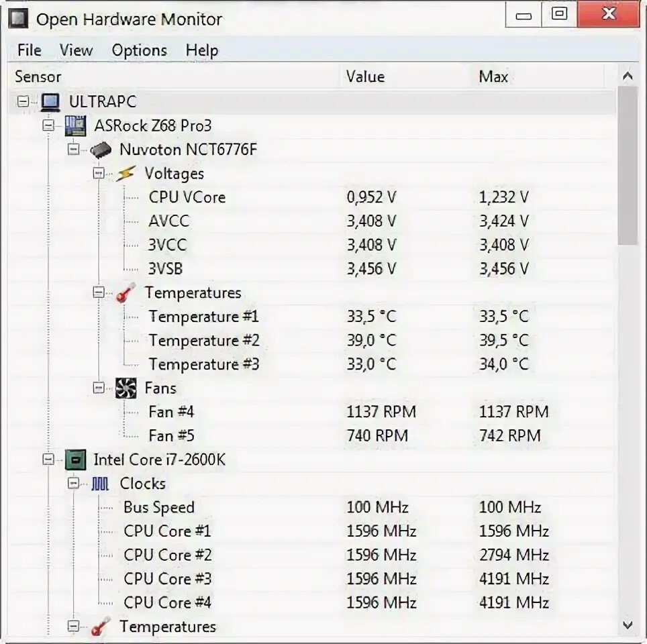This screenshot has width=647, height=644.
Task: Maximize the Open Hardware Monitor window
Action: 559,15
